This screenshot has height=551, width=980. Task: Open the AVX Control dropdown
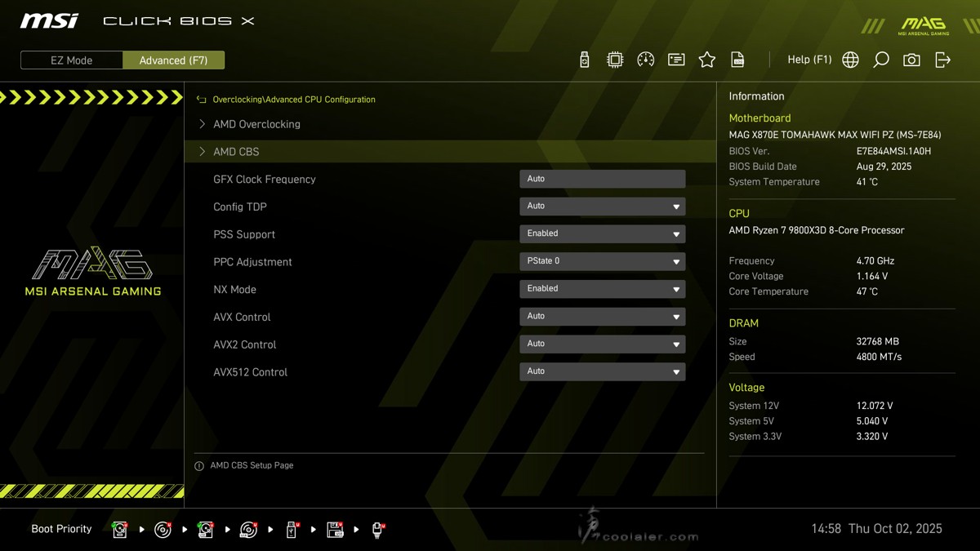602,317
